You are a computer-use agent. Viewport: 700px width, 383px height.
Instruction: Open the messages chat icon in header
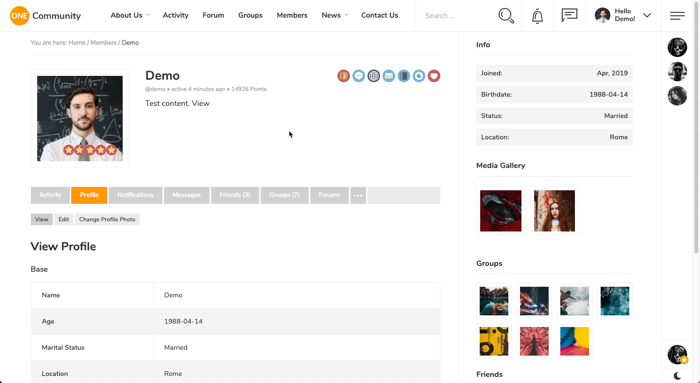pyautogui.click(x=569, y=15)
